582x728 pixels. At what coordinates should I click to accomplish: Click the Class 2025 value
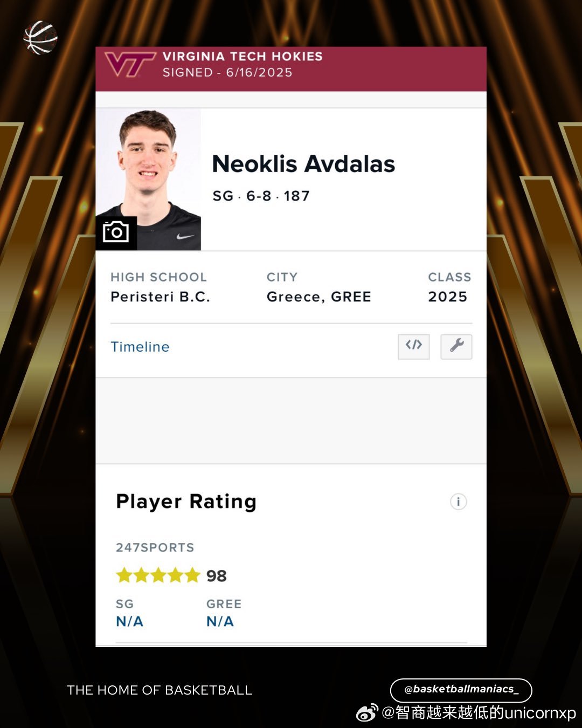pyautogui.click(x=447, y=297)
